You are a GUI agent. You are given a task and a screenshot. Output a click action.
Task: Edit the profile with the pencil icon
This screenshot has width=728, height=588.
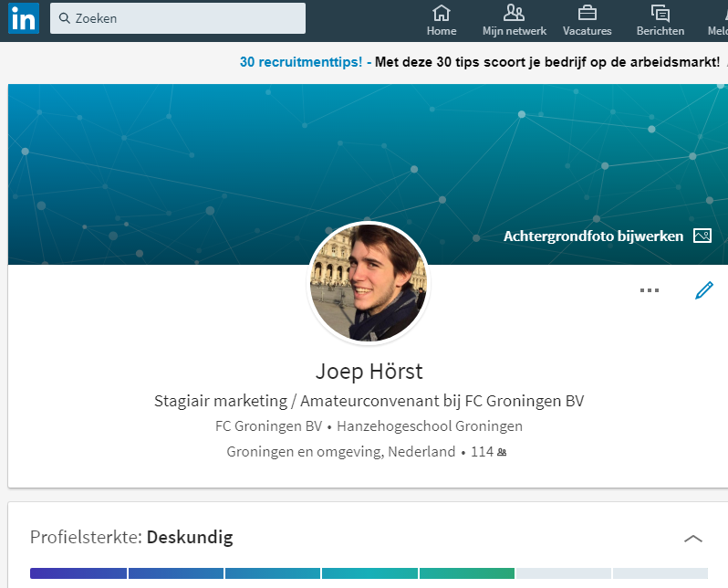[703, 290]
